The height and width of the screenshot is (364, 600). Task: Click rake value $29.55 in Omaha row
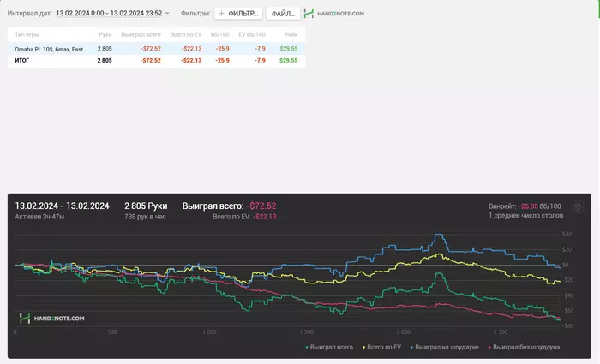coord(289,49)
